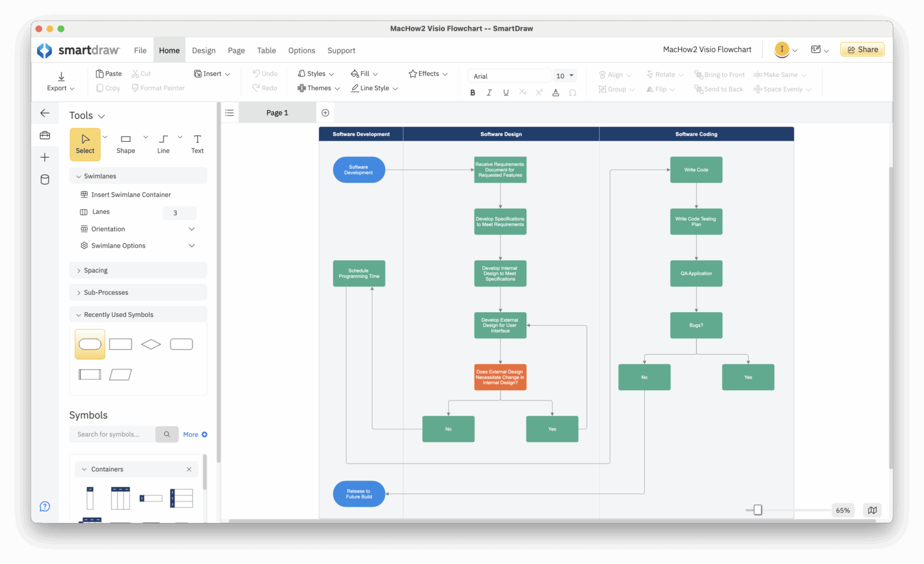
Task: Click the Share button
Action: tap(862, 49)
